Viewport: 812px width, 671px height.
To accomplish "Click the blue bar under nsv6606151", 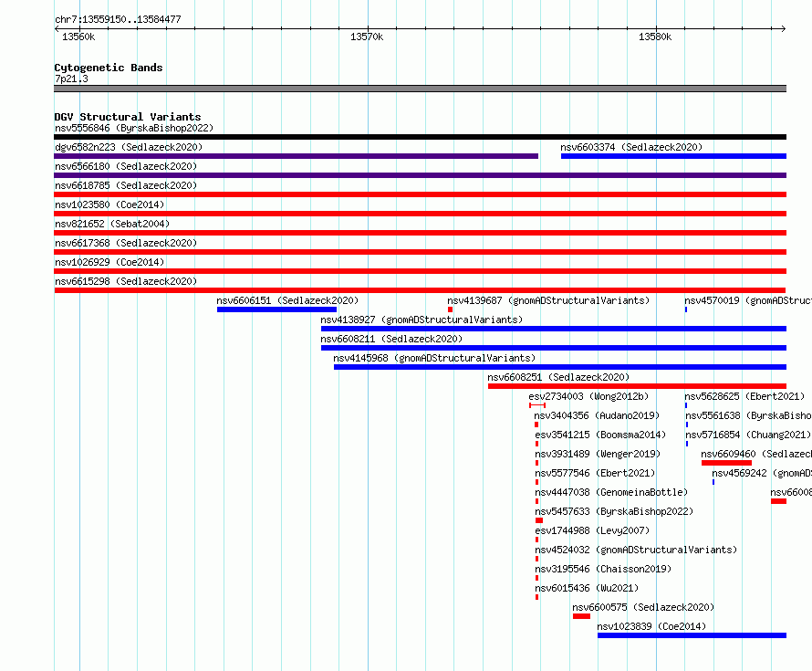I will [x=276, y=309].
